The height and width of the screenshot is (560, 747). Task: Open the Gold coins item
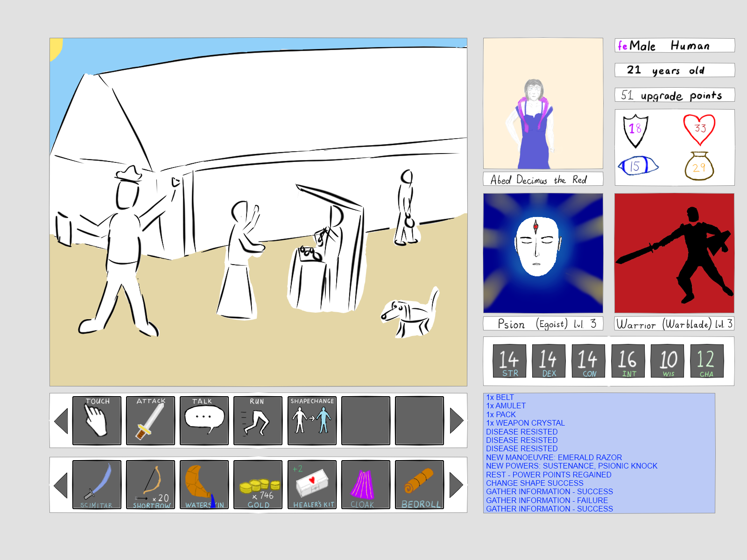tap(258, 484)
